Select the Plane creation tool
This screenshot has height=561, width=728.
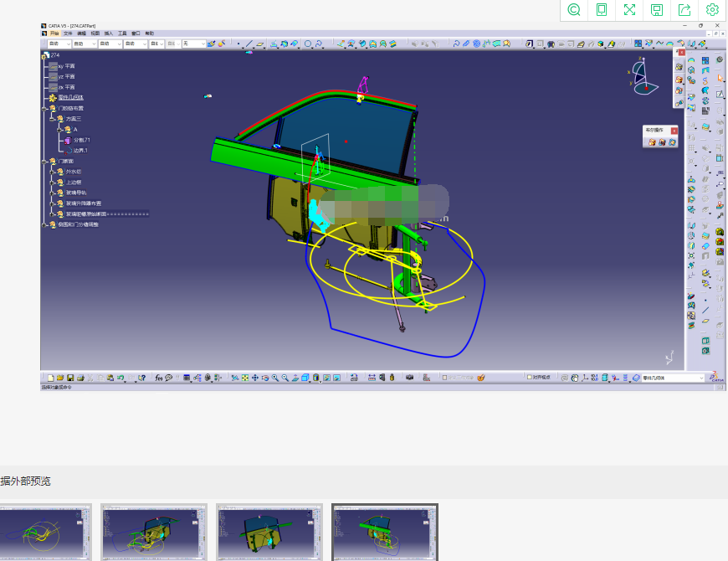260,44
